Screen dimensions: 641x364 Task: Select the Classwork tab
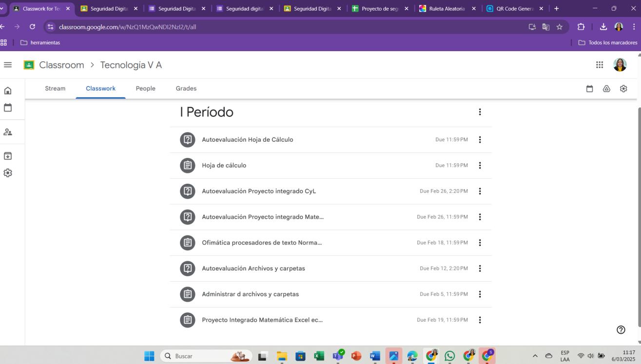click(100, 89)
